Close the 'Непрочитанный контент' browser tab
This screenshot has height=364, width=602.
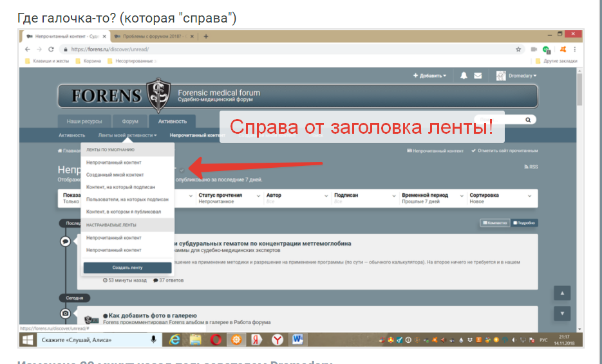(x=104, y=37)
